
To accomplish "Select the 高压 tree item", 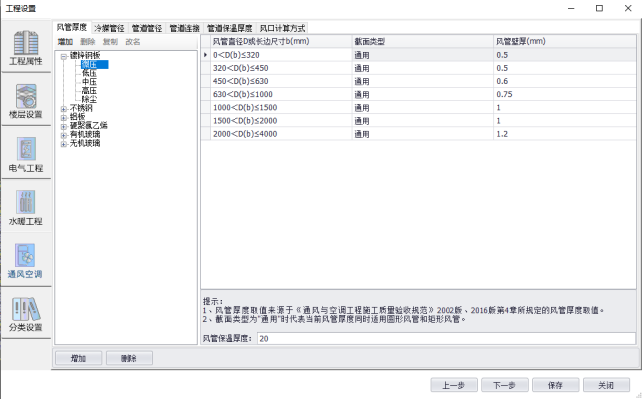I will 89,90.
